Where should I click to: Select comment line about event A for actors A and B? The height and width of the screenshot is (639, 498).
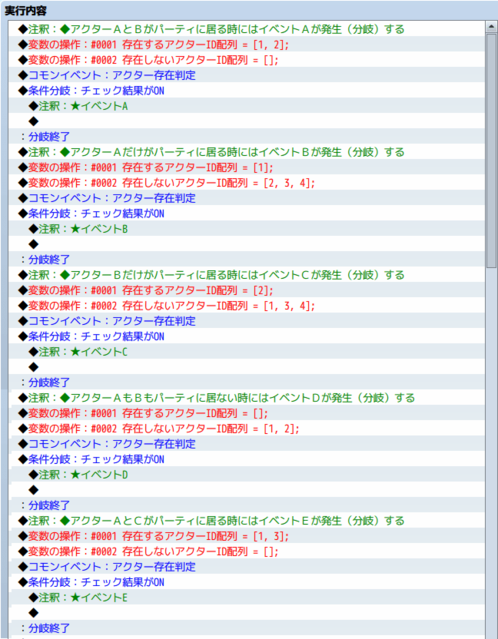pos(247,29)
